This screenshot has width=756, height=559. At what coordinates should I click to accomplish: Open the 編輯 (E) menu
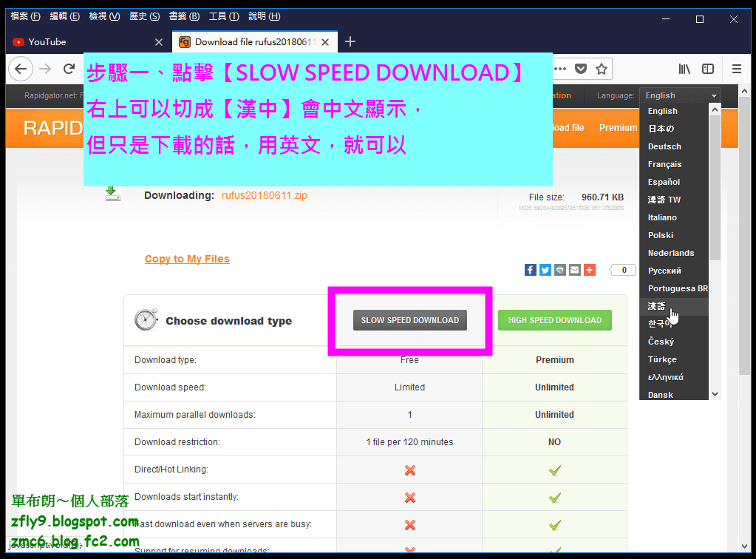coord(64,16)
